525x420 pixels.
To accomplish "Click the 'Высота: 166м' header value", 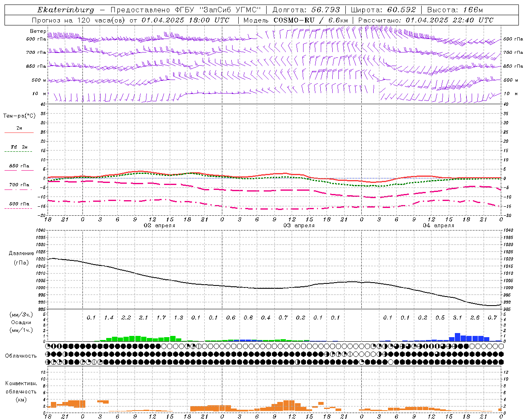I will (x=455, y=10).
